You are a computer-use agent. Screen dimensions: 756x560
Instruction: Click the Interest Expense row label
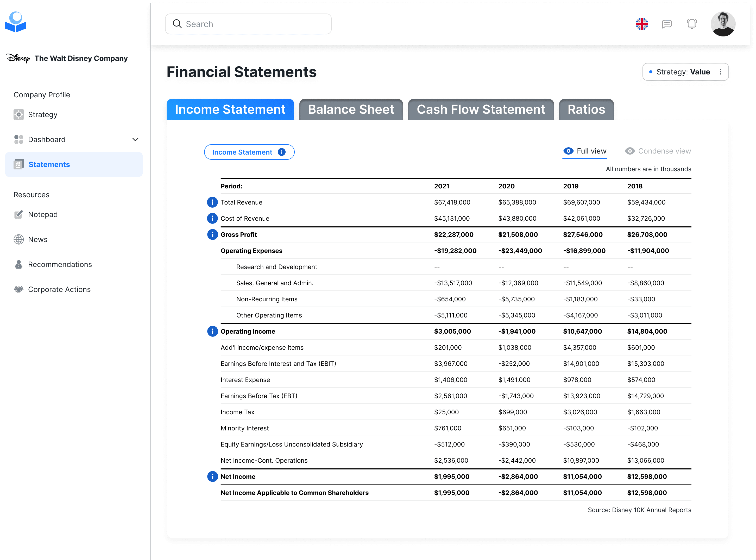[x=245, y=380]
